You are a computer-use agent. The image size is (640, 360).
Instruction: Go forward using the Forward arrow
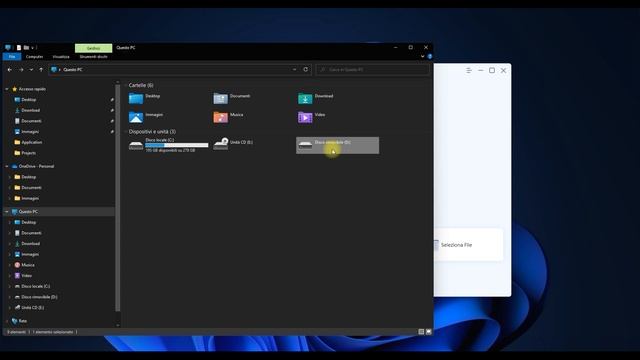(21, 70)
